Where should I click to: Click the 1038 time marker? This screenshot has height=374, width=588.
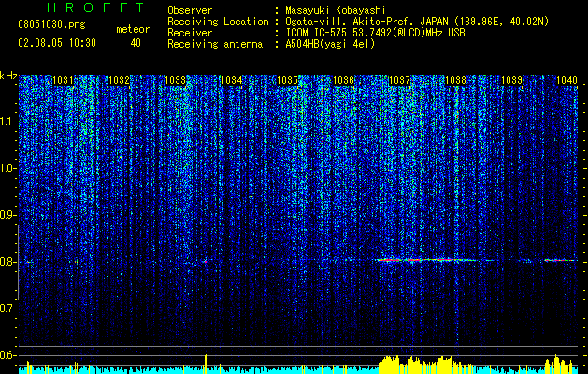[455, 79]
